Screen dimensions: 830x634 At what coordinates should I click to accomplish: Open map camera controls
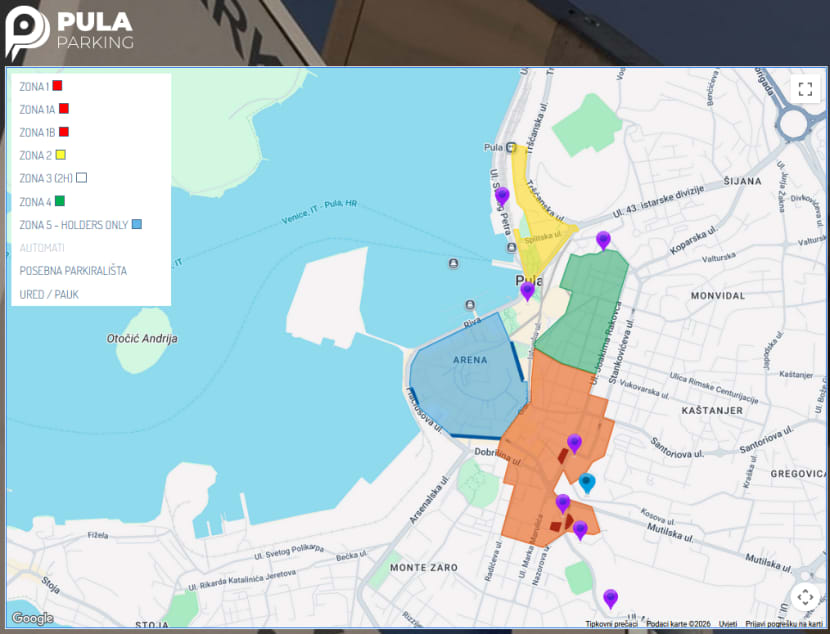pyautogui.click(x=805, y=598)
